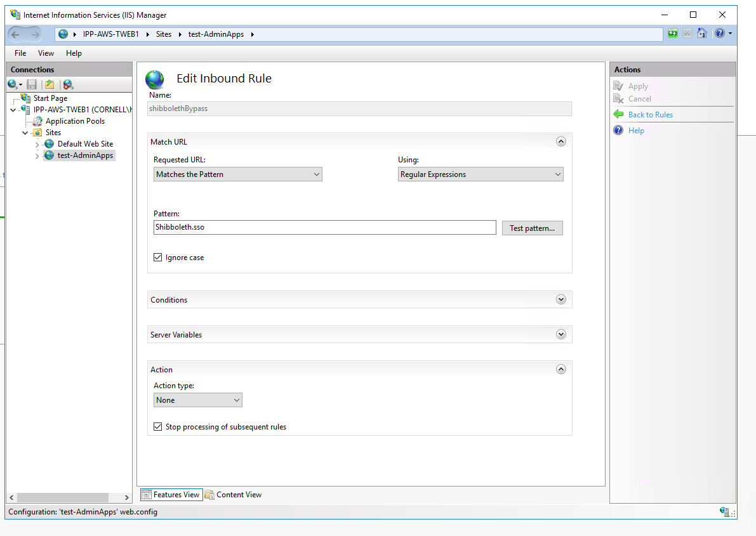Click the Edit Inbound Rule globe icon
Screen dimensions: 756x536
pyautogui.click(x=155, y=79)
